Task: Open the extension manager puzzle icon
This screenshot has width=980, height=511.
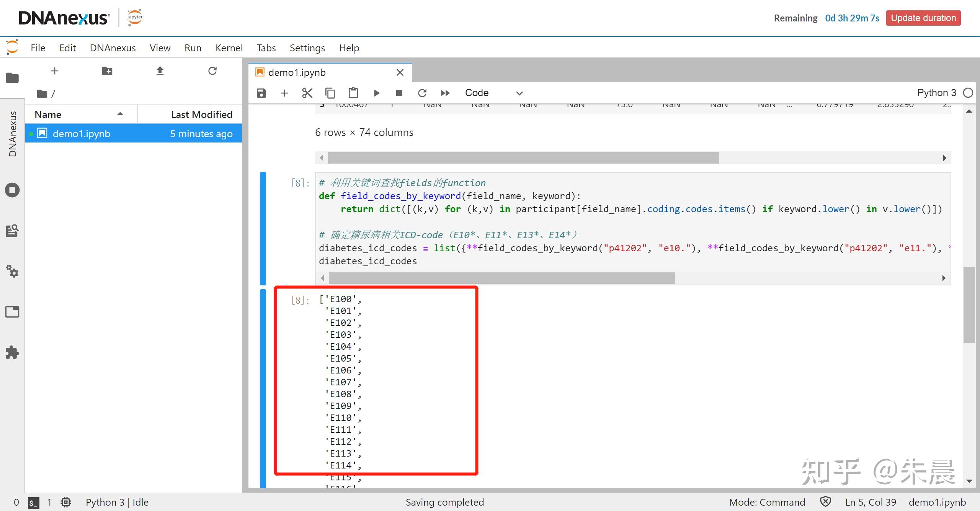Action: coord(12,352)
